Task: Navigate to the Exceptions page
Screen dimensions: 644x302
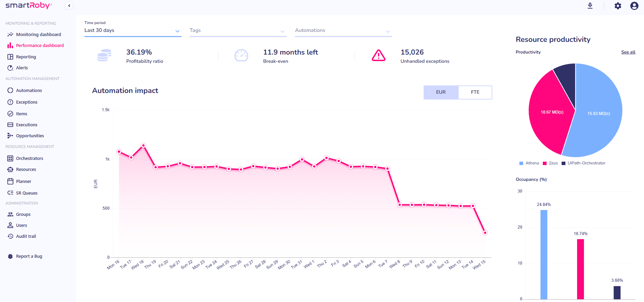Action: 27,102
